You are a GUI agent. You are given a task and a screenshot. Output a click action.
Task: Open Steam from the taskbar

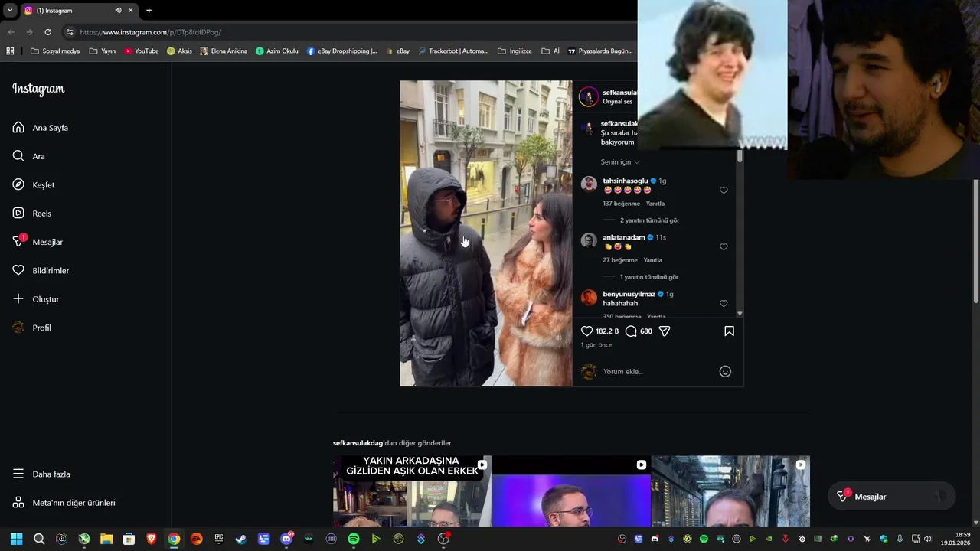[x=241, y=539]
